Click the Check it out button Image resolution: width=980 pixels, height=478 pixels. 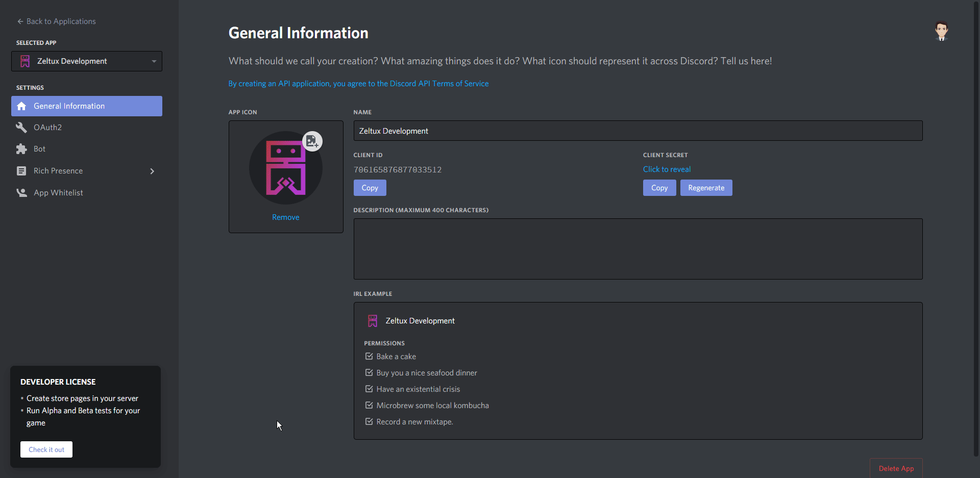[46, 449]
